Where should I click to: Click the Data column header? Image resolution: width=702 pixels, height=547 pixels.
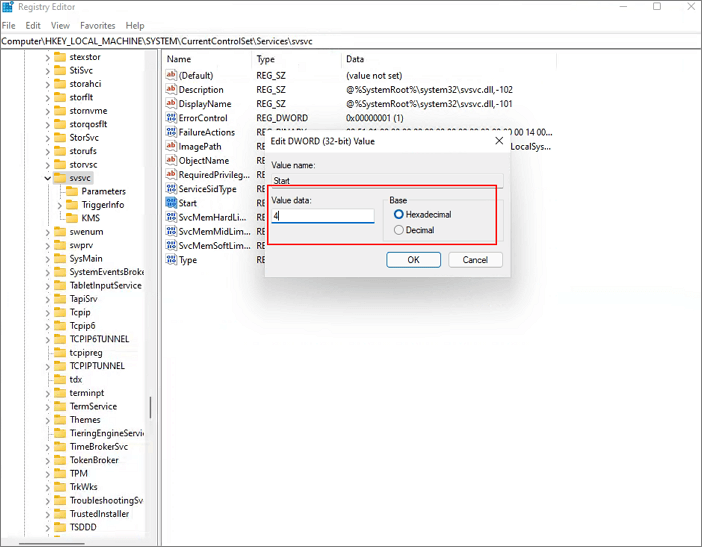[449, 59]
